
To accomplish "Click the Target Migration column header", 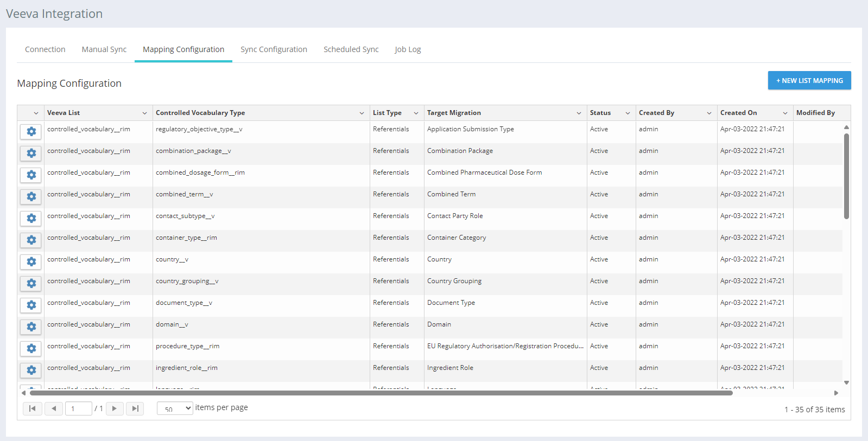I will (x=454, y=113).
